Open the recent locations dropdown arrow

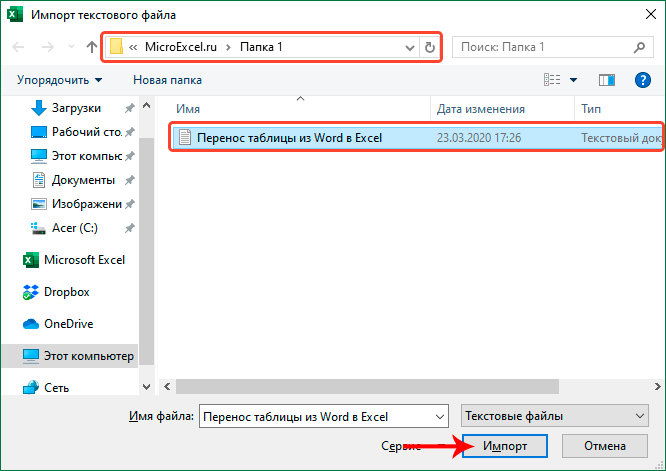pyautogui.click(x=71, y=47)
